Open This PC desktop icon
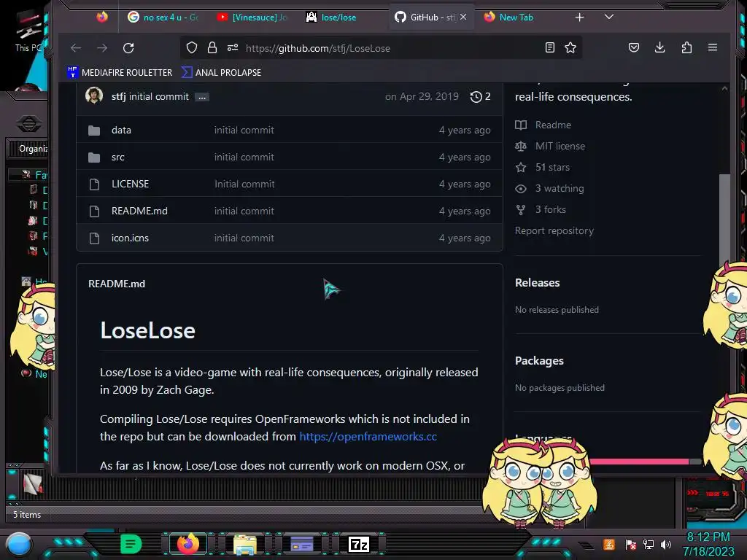Screen dimensions: 747x560 tap(28, 31)
